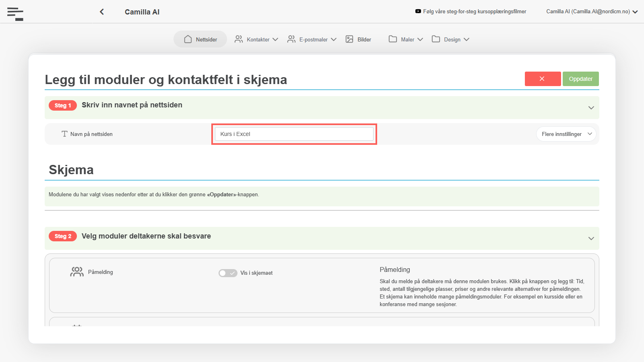Click the Design folder icon
Image resolution: width=644 pixels, height=362 pixels.
point(436,39)
